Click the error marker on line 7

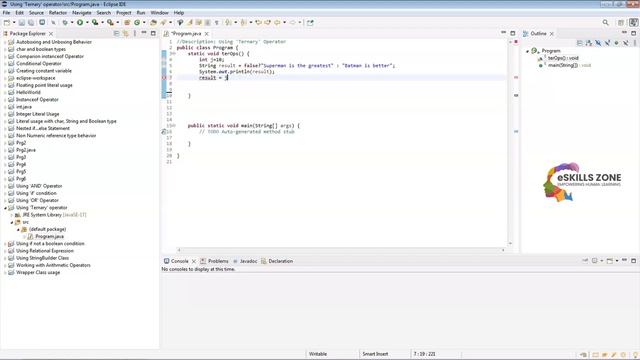(x=164, y=78)
